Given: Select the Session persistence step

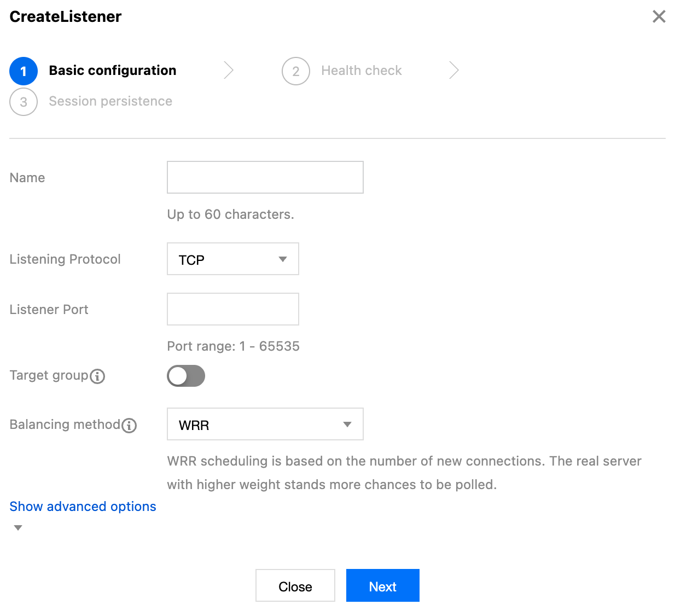Looking at the screenshot, I should pos(110,101).
